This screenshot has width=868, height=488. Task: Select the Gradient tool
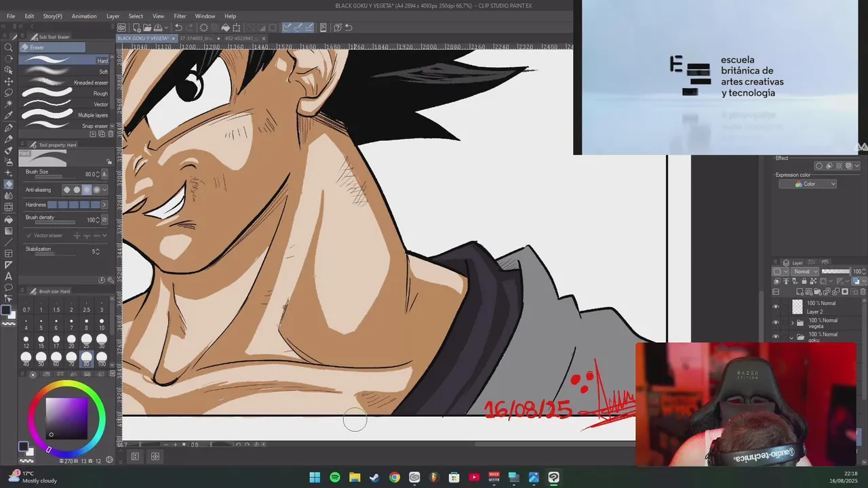pos(9,231)
